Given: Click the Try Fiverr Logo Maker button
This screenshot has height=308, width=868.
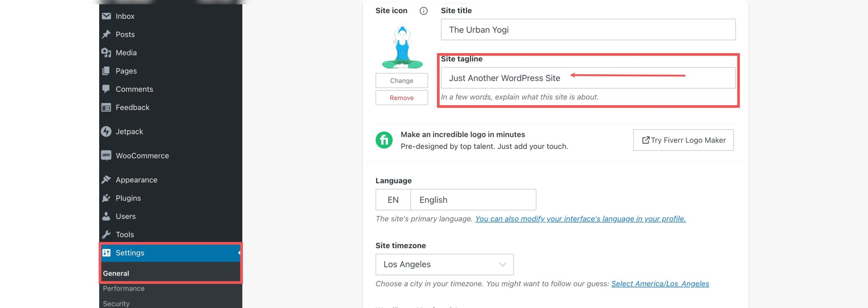Looking at the screenshot, I should point(683,140).
